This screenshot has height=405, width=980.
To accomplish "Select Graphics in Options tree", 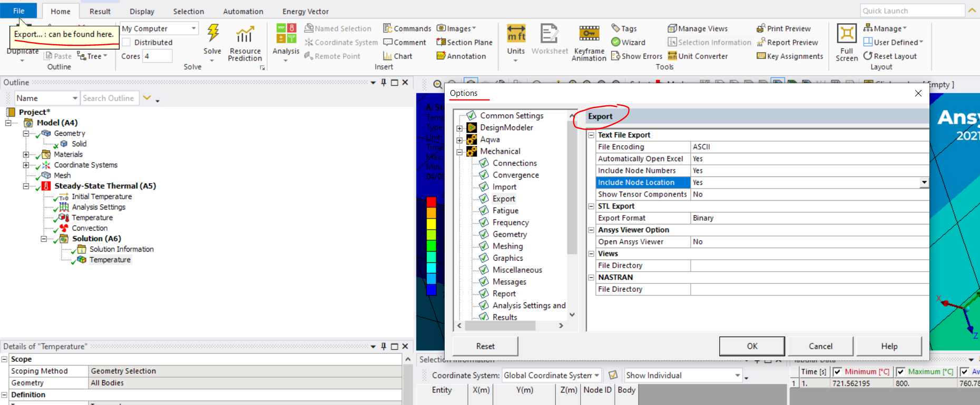I will coord(508,258).
